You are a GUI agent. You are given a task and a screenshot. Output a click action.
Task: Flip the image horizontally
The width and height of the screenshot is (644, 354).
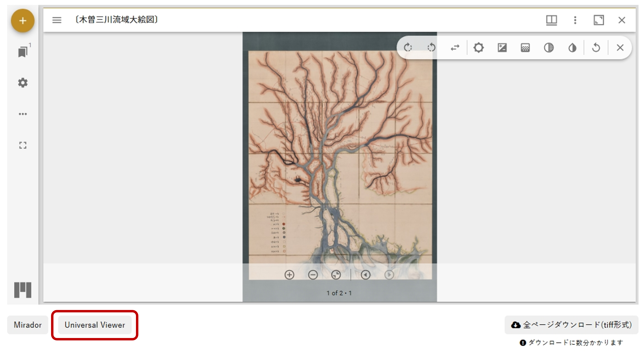coord(455,47)
